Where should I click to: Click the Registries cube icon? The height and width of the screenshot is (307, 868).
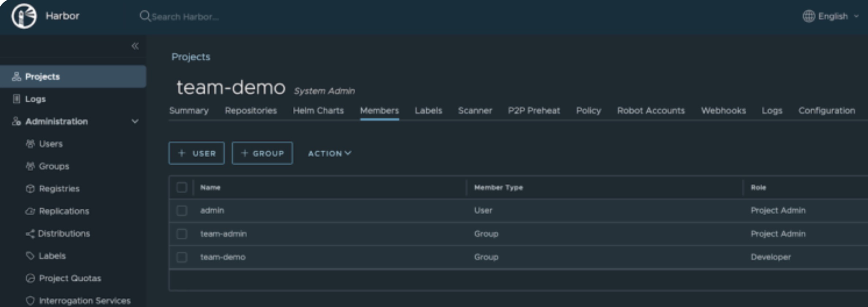point(30,189)
